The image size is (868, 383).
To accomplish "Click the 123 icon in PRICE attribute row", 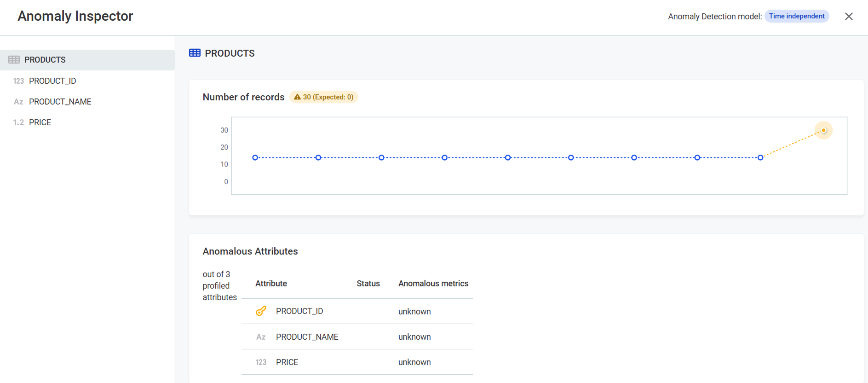I will 261,362.
